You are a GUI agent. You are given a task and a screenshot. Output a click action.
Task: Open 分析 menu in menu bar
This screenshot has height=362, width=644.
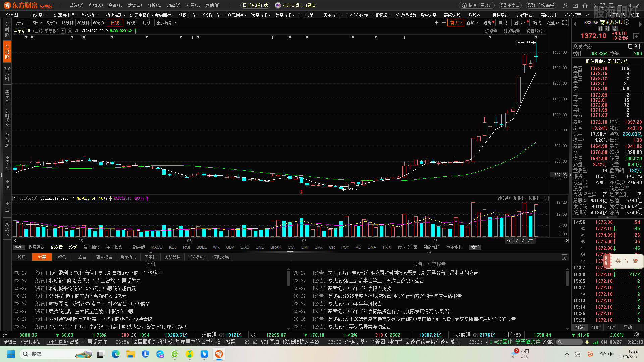(x=154, y=5)
